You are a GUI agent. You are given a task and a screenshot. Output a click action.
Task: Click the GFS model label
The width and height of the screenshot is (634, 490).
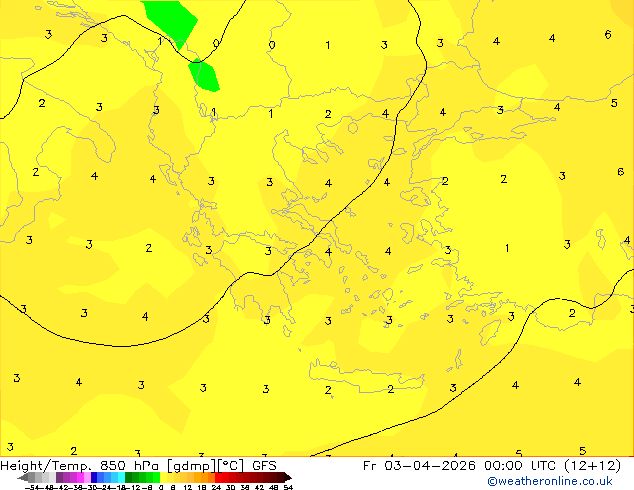pyautogui.click(x=264, y=465)
